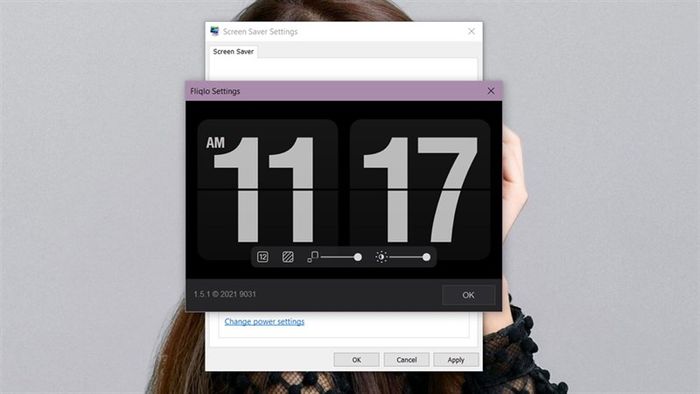Close the Screen Saver Settings dialog
The height and width of the screenshot is (394, 700).
[x=471, y=31]
